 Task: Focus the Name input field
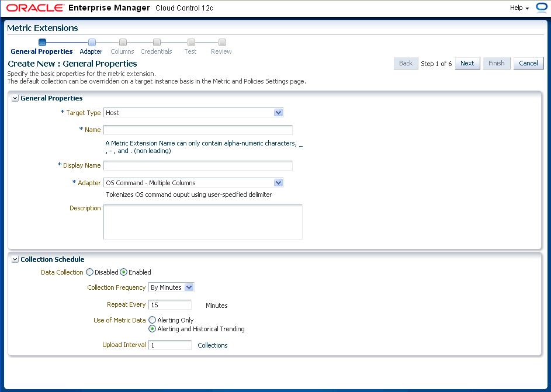198,130
